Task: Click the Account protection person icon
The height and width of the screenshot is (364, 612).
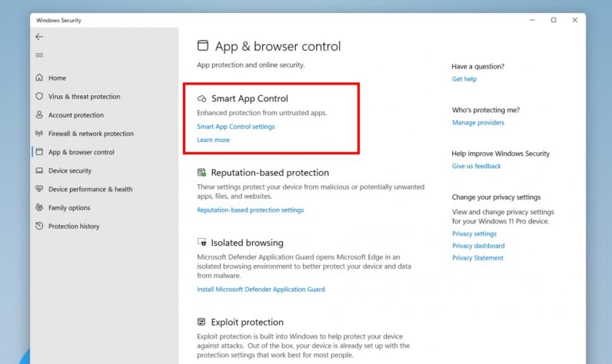Action: pyautogui.click(x=39, y=115)
